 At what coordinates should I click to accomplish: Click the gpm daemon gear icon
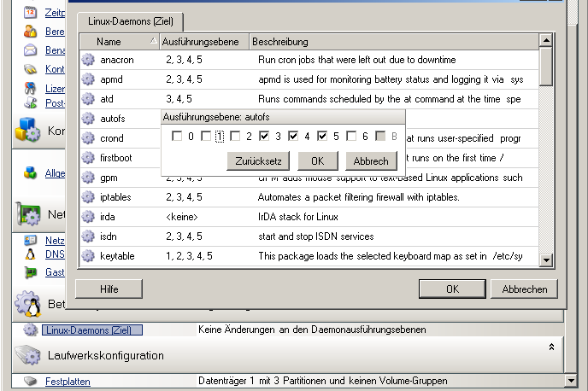(x=88, y=178)
